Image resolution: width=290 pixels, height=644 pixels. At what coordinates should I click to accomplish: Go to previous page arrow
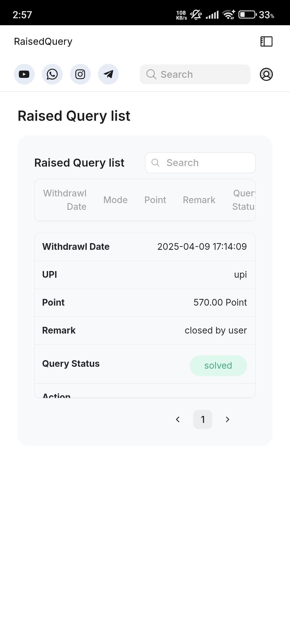point(178,419)
